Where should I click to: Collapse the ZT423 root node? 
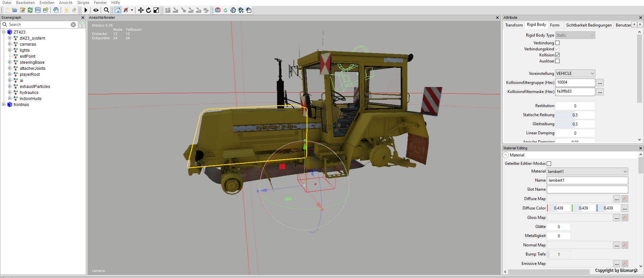click(x=4, y=32)
